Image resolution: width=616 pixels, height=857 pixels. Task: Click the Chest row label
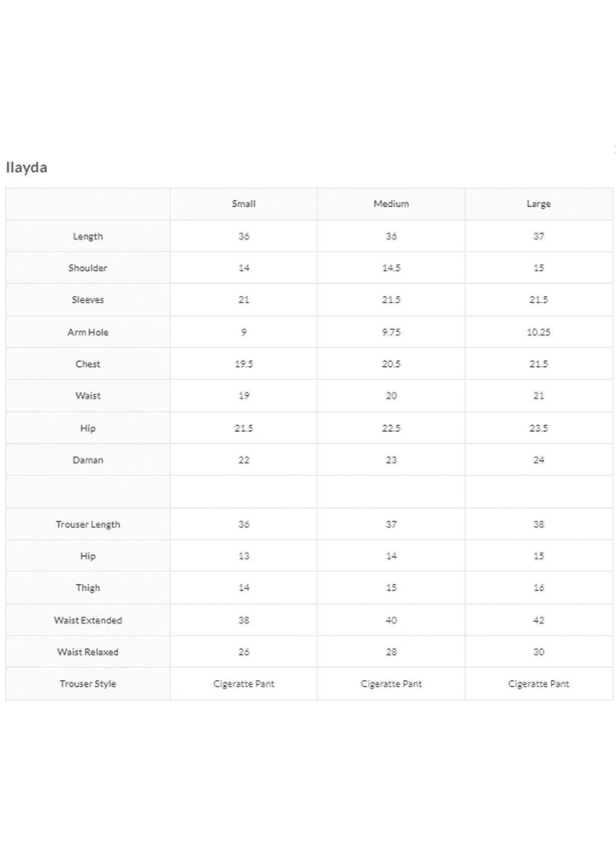88,363
